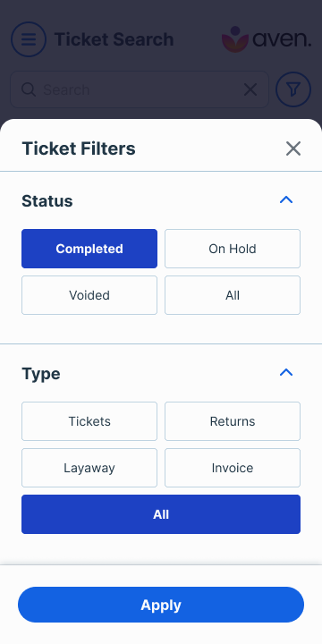Image resolution: width=322 pixels, height=644 pixels.
Task: Select the On Hold status filter
Action: 233,249
